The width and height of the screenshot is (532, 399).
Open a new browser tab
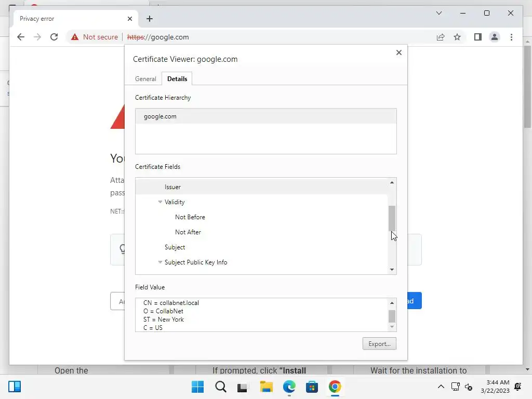tap(150, 19)
